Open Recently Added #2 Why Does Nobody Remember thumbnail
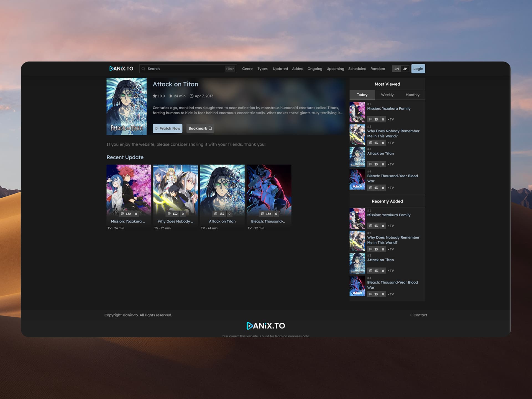The height and width of the screenshot is (399, 532). coord(357,241)
